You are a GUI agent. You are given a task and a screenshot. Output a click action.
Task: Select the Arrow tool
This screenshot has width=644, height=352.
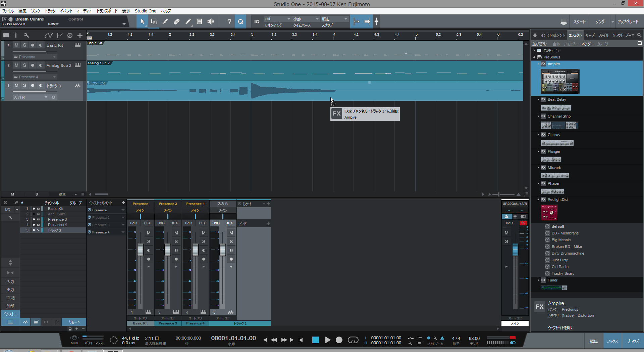(142, 21)
